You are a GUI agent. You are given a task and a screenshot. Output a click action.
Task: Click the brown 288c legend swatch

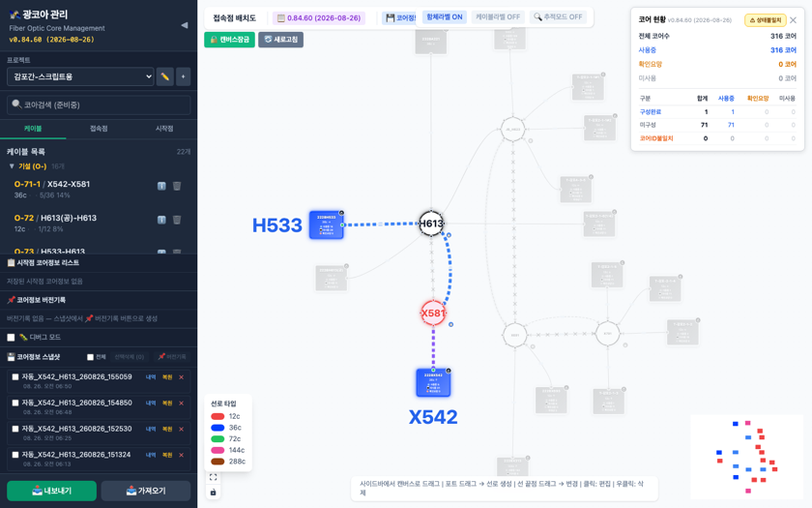click(x=217, y=462)
